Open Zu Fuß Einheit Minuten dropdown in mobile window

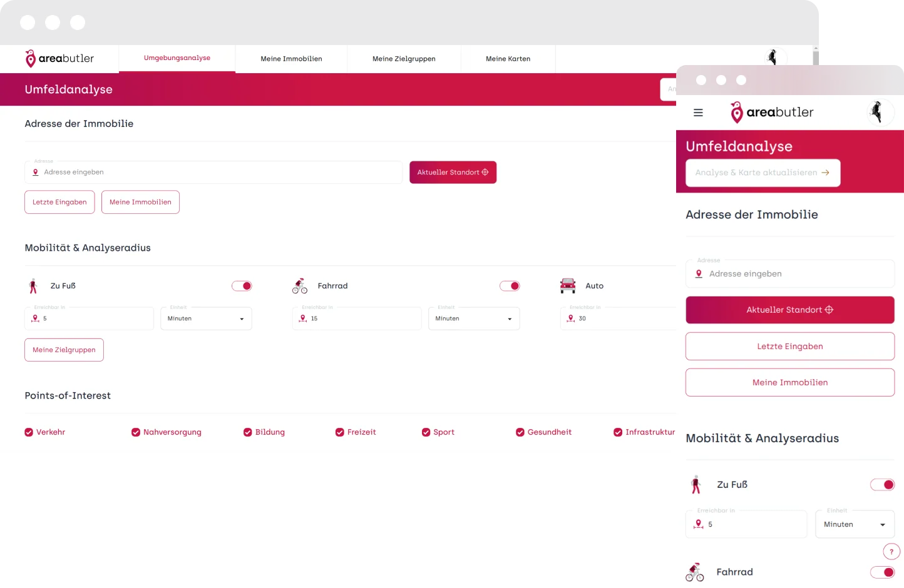[x=855, y=524]
